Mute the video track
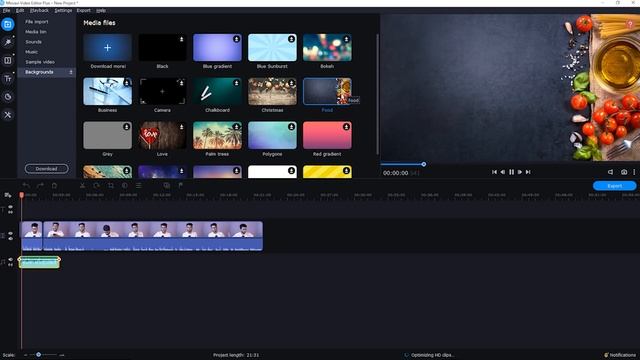Screen dimensions: 640x360 (11, 238)
